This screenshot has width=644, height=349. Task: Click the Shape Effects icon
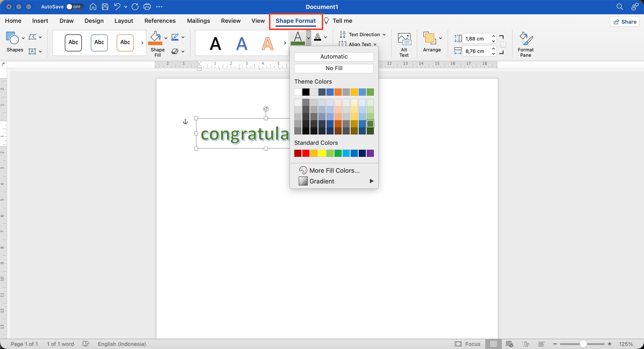click(175, 51)
